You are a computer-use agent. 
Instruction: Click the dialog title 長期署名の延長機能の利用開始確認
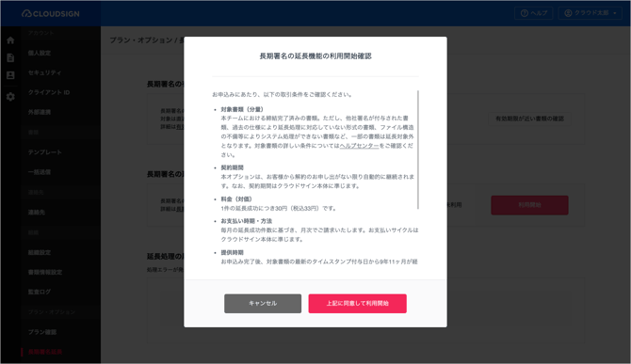tap(315, 56)
